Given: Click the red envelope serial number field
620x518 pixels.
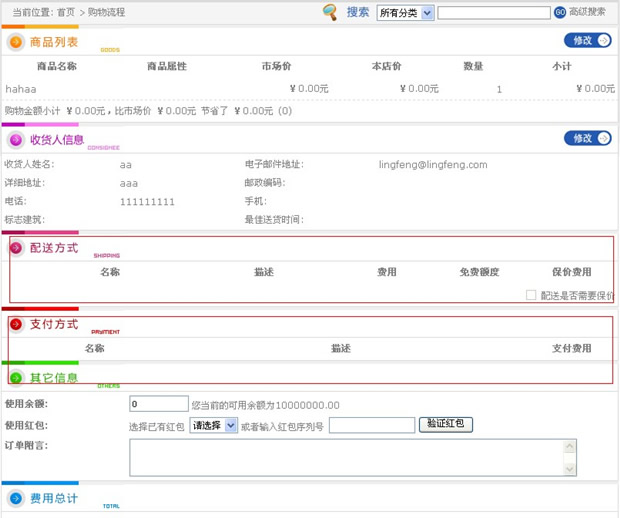Looking at the screenshot, I should [x=371, y=425].
